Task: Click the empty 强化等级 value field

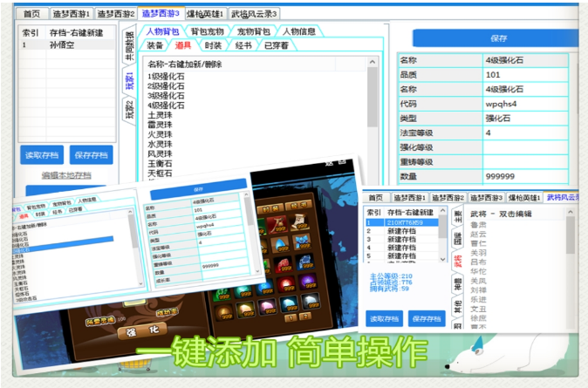Action: click(525, 147)
